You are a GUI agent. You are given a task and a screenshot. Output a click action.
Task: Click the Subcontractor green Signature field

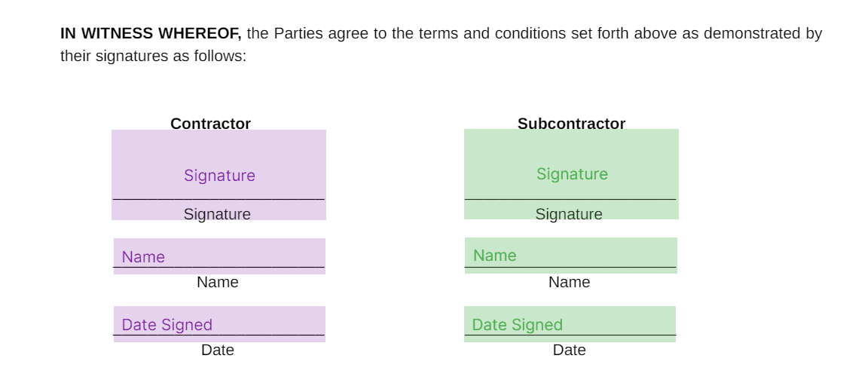[571, 174]
